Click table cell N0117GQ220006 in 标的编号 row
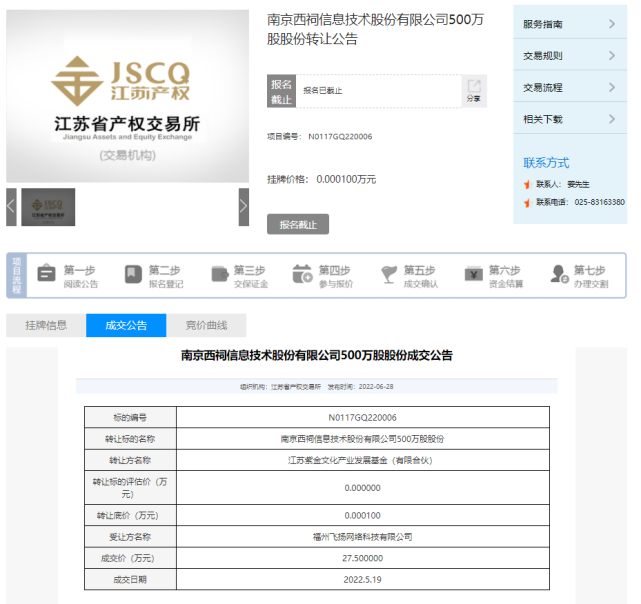Viewport: 641px width, 604px height. coord(363,418)
